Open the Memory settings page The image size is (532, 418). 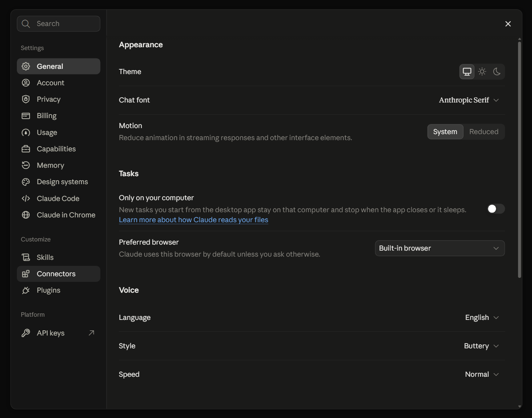(x=58, y=165)
